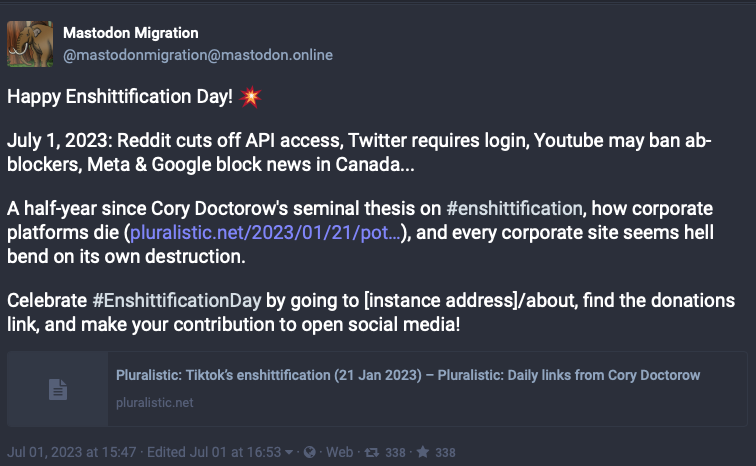The width and height of the screenshot is (756, 466).
Task: Click the star favourites icon
Action: pos(422,453)
